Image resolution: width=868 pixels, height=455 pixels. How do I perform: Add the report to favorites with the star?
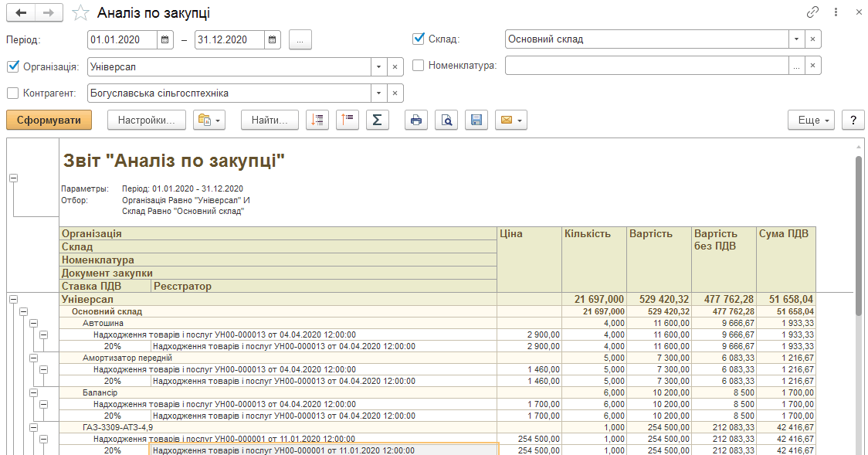[x=81, y=12]
